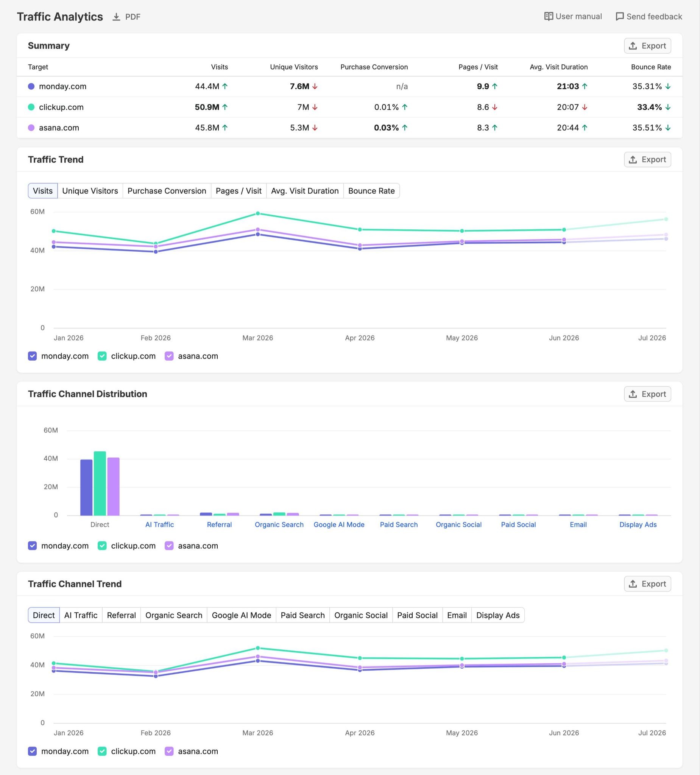Click the Send feedback speech bubble icon
The image size is (700, 775).
pyautogui.click(x=620, y=17)
